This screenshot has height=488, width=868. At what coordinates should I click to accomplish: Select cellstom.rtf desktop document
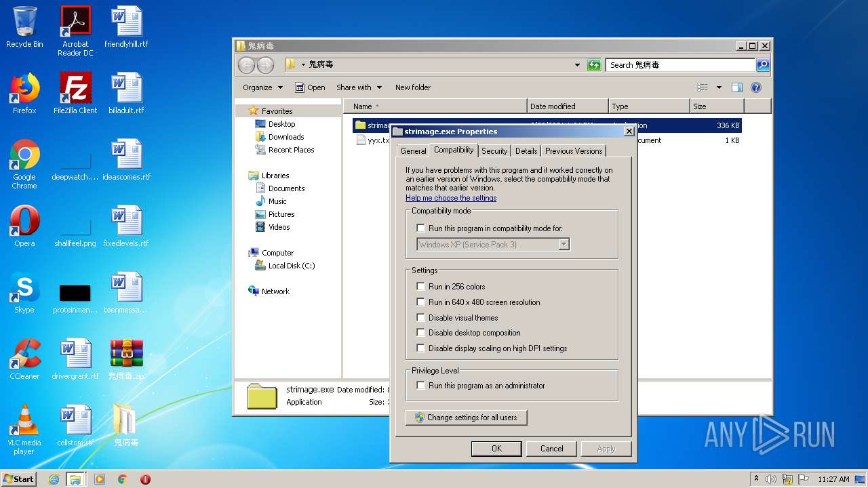[x=75, y=426]
